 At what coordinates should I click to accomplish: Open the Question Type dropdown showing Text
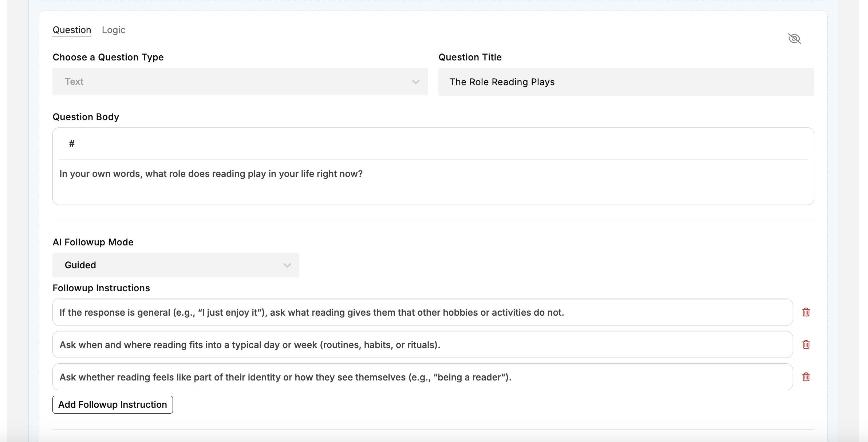click(240, 82)
